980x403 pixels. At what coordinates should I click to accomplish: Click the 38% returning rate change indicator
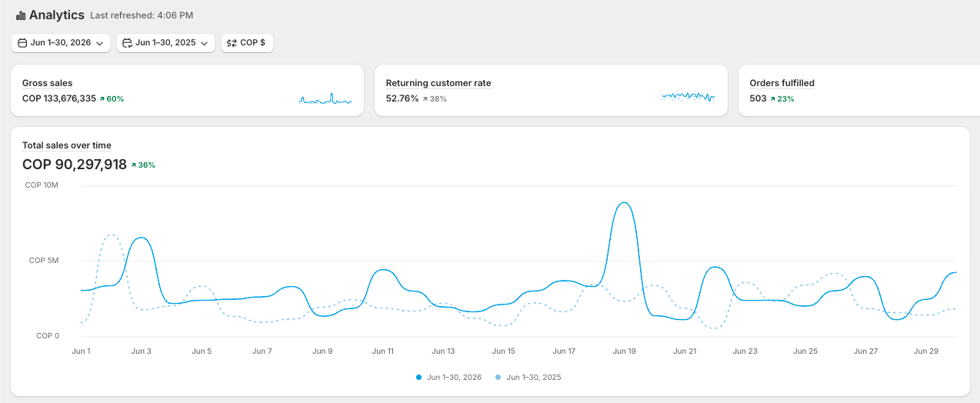[435, 98]
